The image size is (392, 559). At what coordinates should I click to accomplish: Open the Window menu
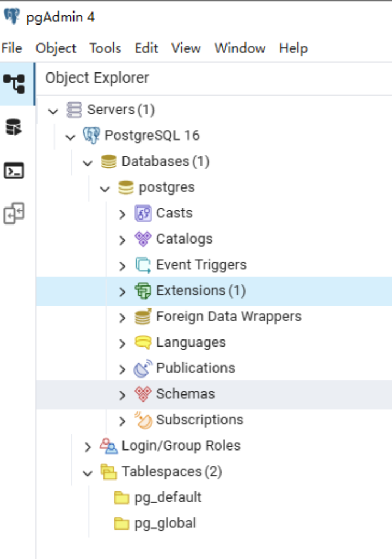[x=240, y=48]
